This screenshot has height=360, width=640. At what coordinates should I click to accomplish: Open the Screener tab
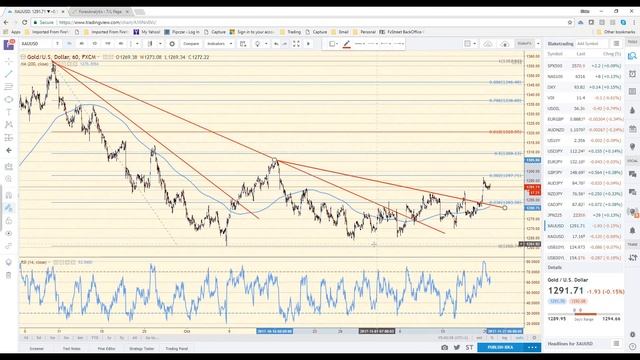[36, 349]
